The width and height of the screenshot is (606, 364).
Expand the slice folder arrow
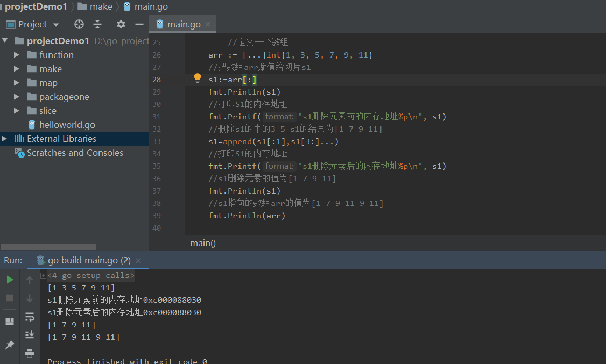click(x=16, y=111)
